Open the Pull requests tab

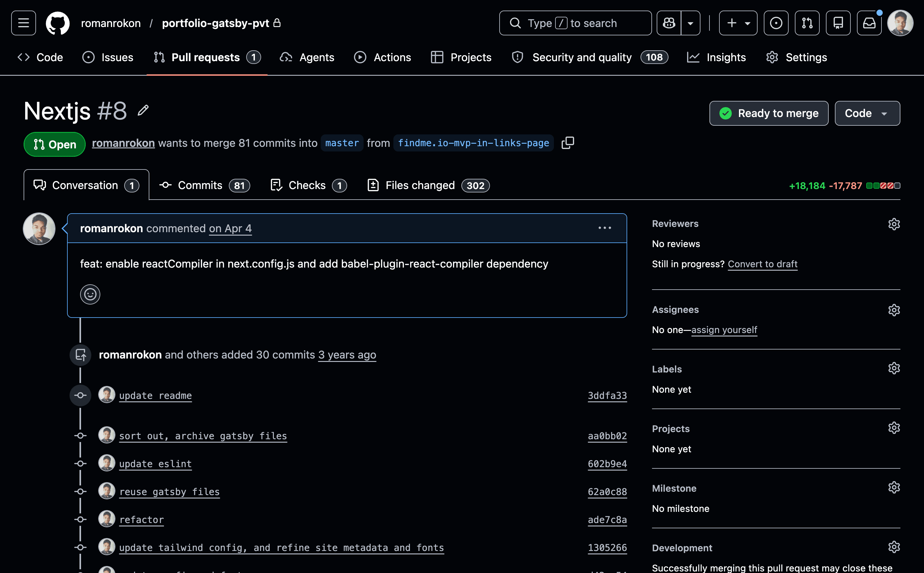coord(207,57)
